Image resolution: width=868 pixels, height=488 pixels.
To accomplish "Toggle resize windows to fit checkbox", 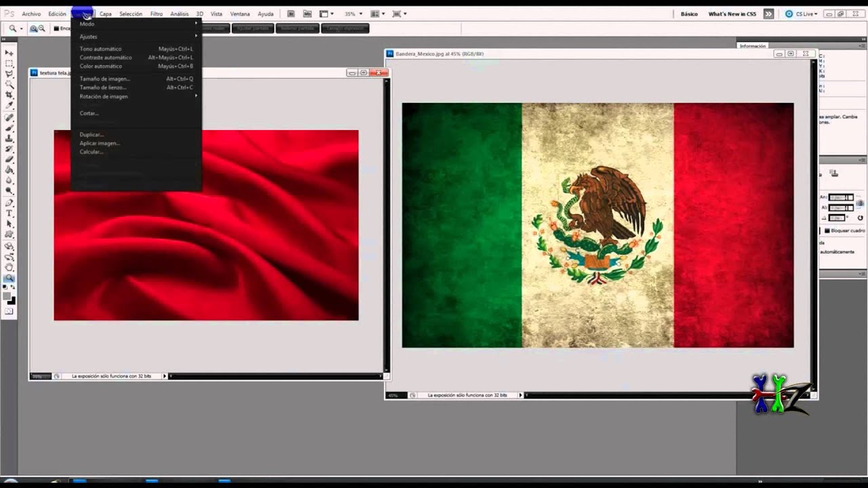I will point(56,28).
